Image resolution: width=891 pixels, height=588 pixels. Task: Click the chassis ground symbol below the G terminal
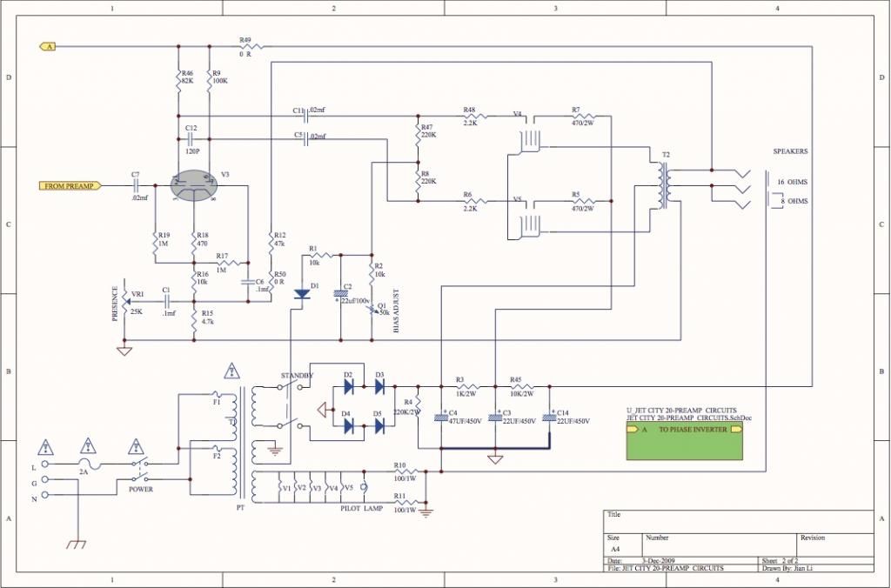[x=77, y=545]
